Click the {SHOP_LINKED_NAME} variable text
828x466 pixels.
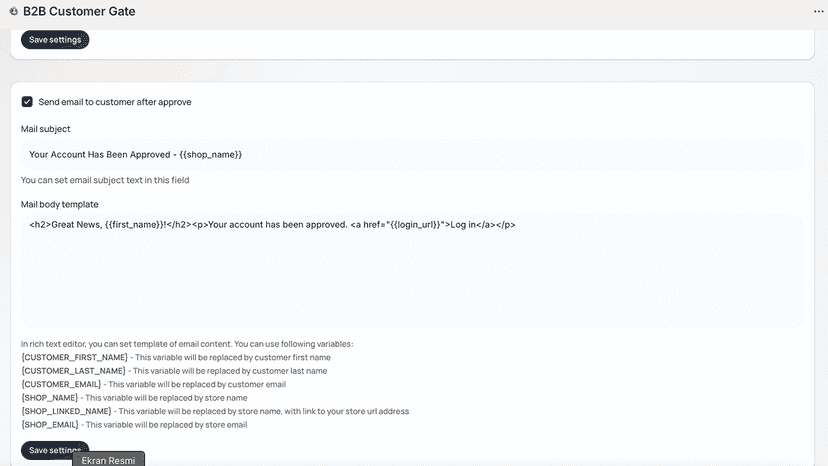[66, 411]
